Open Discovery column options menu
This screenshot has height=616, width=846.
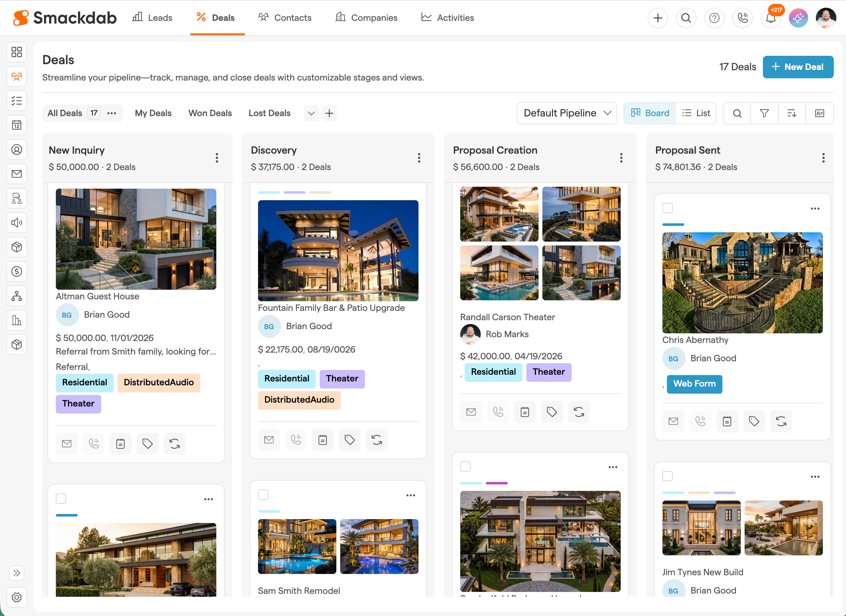pyautogui.click(x=419, y=158)
